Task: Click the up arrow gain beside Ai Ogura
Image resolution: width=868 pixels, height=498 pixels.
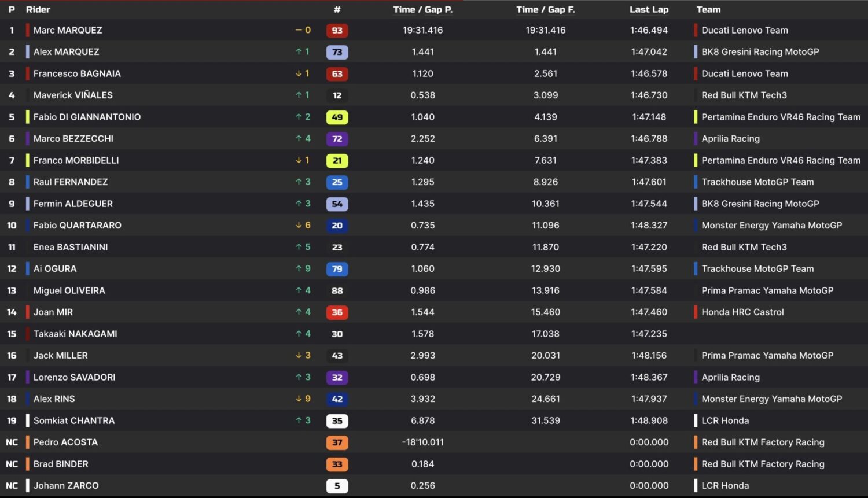Action: click(x=303, y=268)
